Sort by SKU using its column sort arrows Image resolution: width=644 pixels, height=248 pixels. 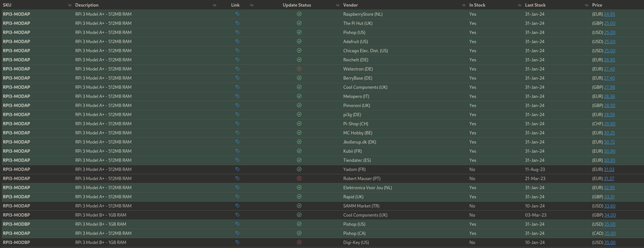(x=70, y=5)
